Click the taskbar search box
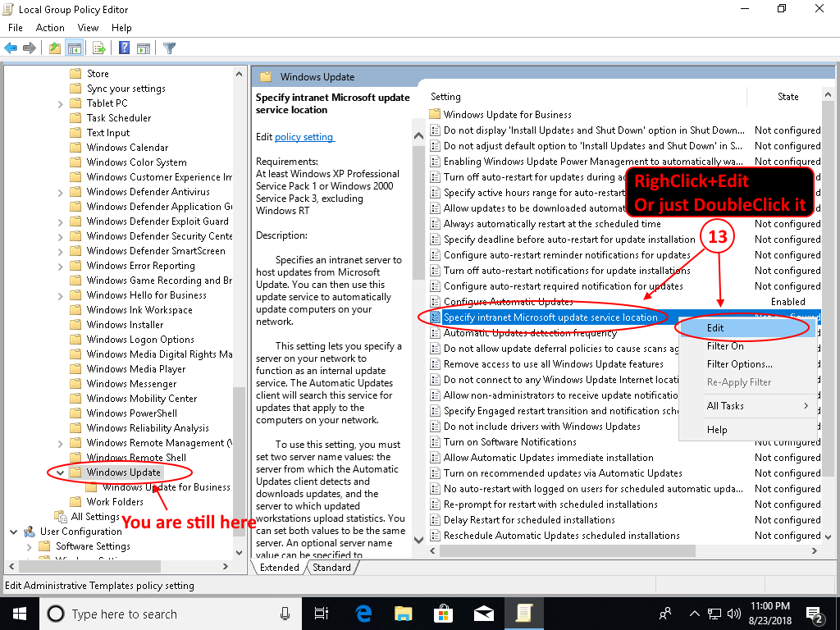The width and height of the screenshot is (840, 630). pos(171,614)
